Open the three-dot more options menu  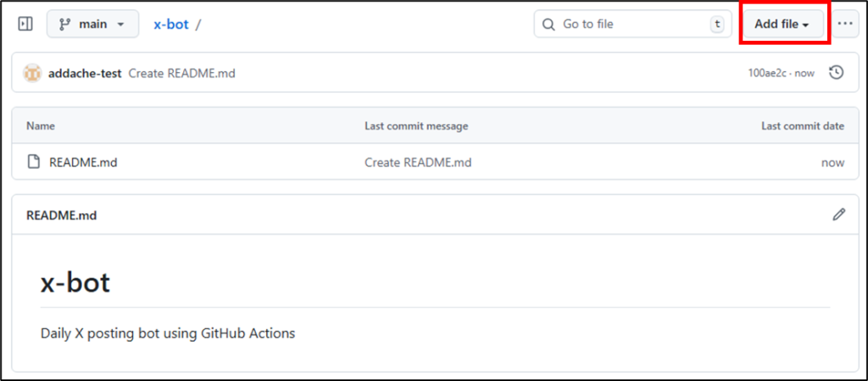(x=845, y=24)
